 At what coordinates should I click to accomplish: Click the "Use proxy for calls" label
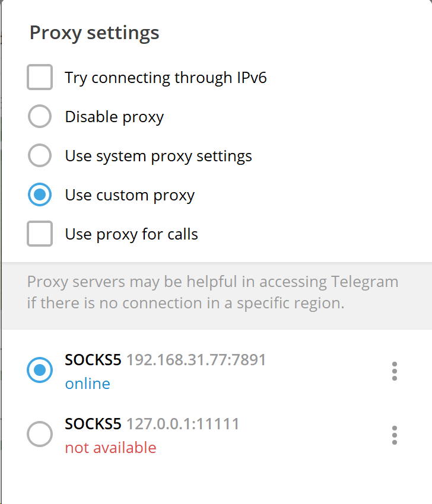click(131, 234)
